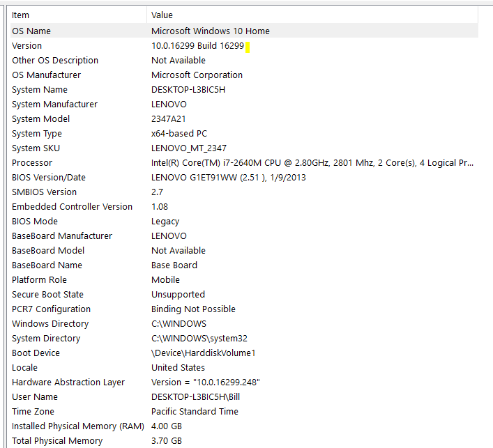
Task: Select the Installed Physical Memory (RAM) label
Action: (x=78, y=426)
